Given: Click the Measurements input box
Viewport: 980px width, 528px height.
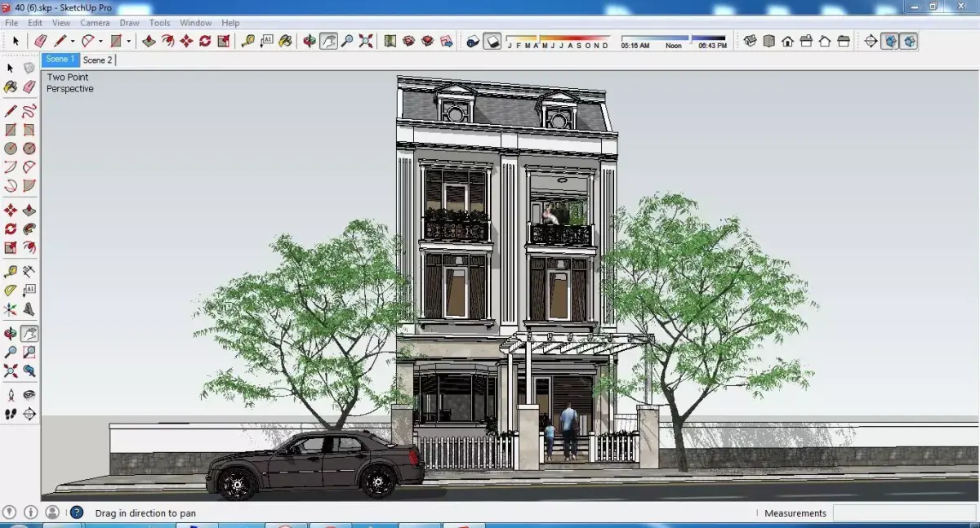Looking at the screenshot, I should 903,513.
